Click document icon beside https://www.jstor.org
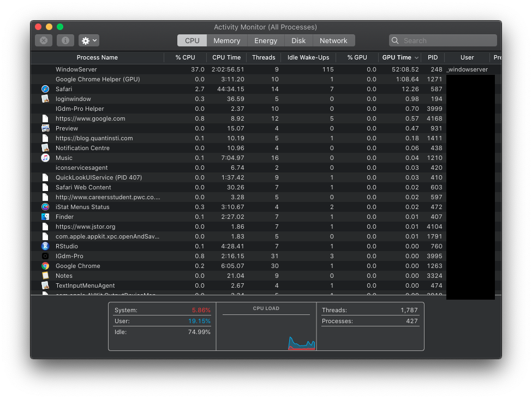This screenshot has height=399, width=532. point(45,227)
